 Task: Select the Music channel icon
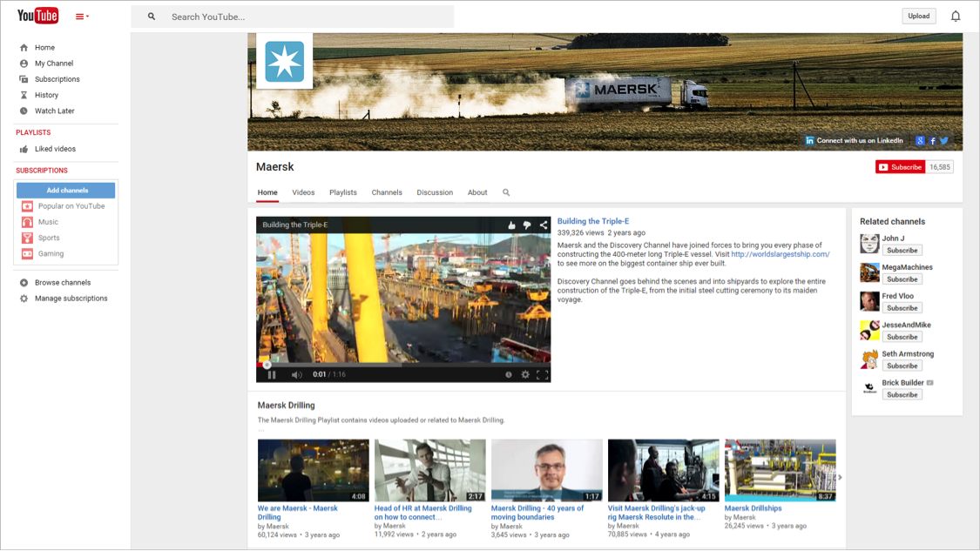[x=28, y=222]
